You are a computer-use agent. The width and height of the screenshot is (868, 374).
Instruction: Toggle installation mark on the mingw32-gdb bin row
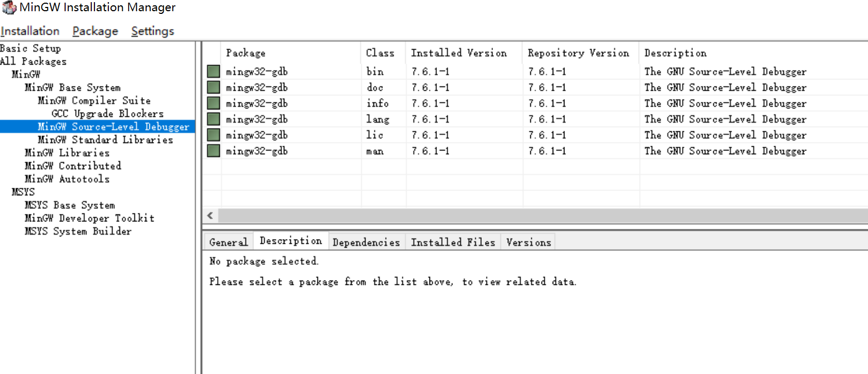(x=213, y=71)
